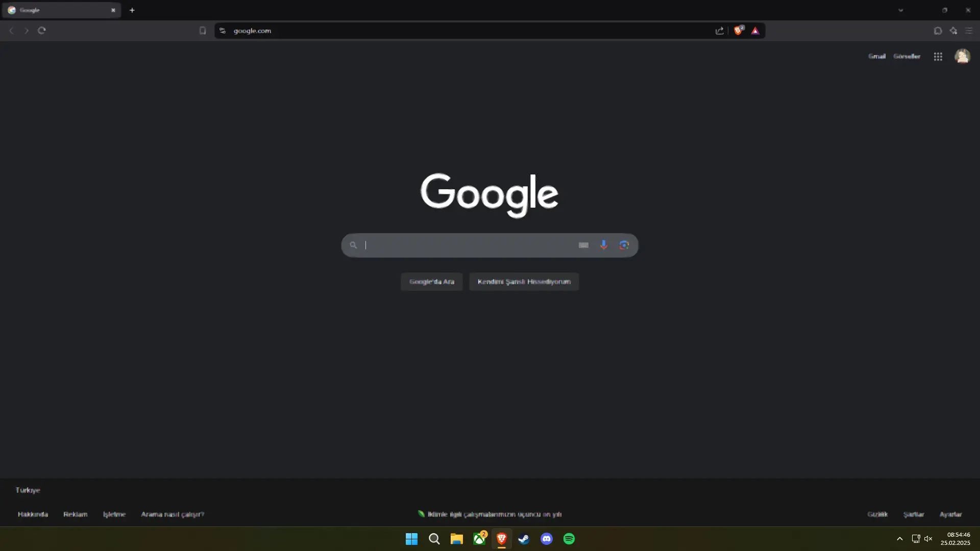Click the Brave browser taskbar icon
980x551 pixels.
[502, 539]
